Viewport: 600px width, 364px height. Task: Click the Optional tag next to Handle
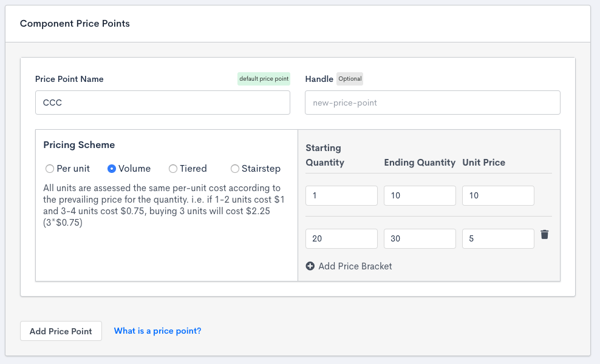pos(350,79)
